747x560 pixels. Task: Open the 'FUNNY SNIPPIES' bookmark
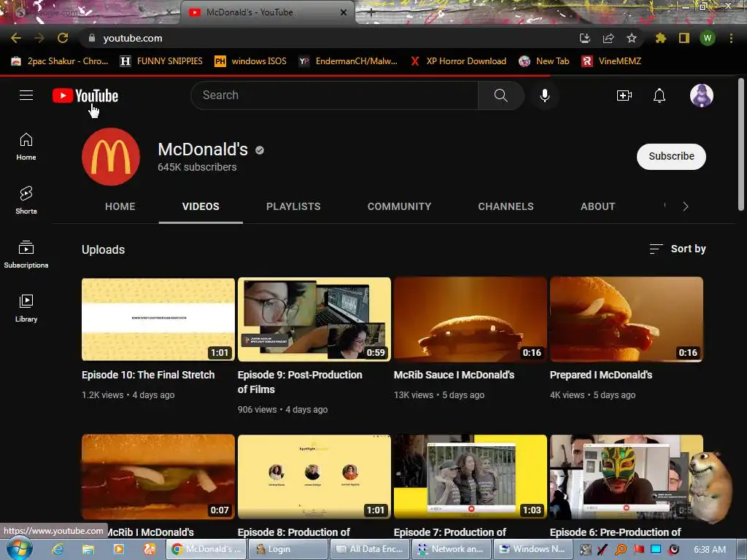tap(161, 61)
